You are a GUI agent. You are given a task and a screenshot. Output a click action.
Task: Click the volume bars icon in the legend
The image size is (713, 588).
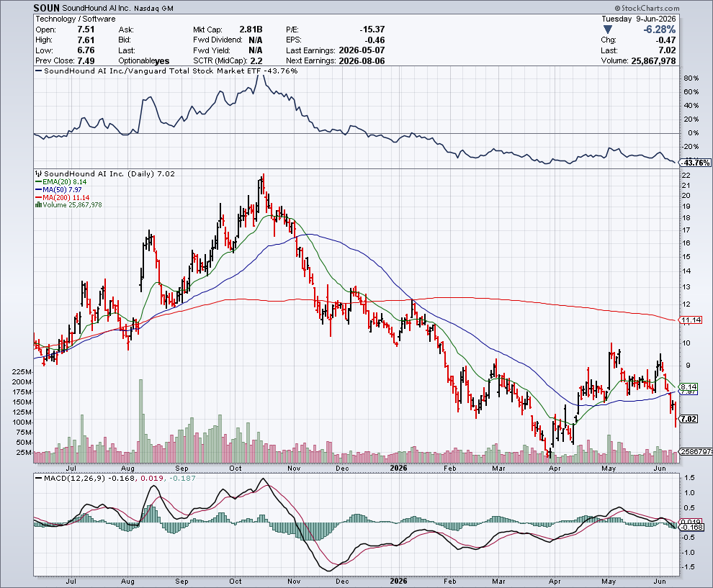[x=39, y=205]
